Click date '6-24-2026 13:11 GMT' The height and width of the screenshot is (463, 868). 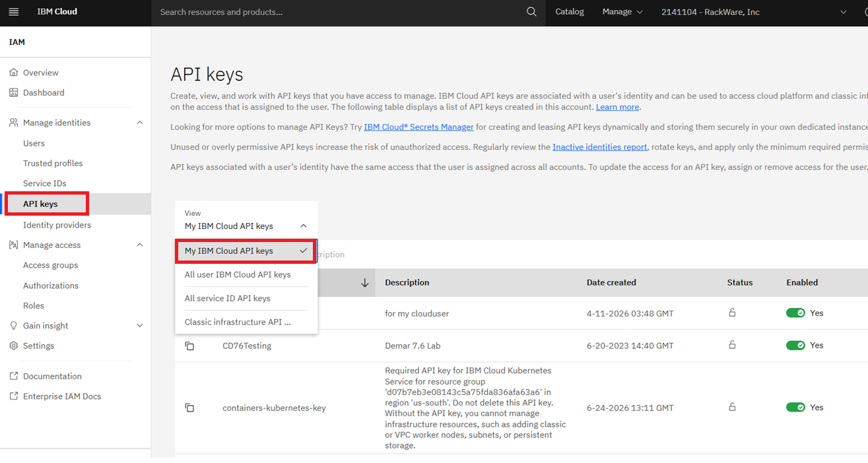pyautogui.click(x=630, y=408)
